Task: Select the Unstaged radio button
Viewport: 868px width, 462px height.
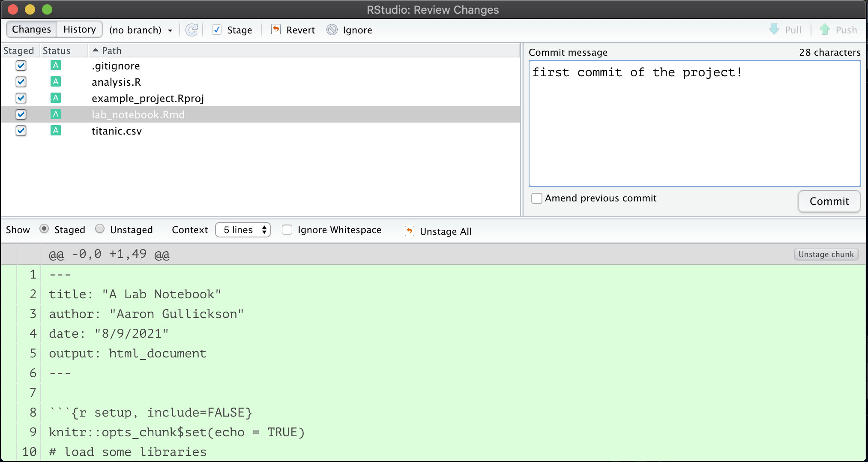Action: 100,229
